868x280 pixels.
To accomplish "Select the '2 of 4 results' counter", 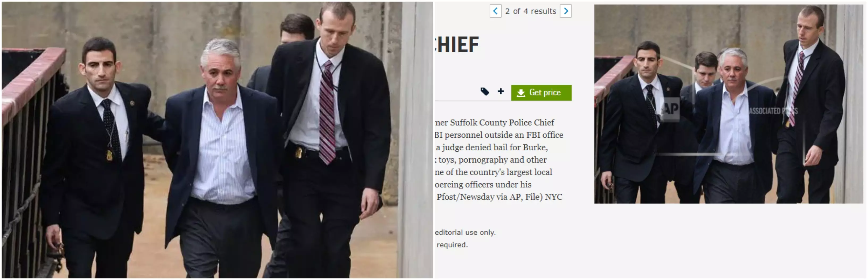I will coord(531,11).
